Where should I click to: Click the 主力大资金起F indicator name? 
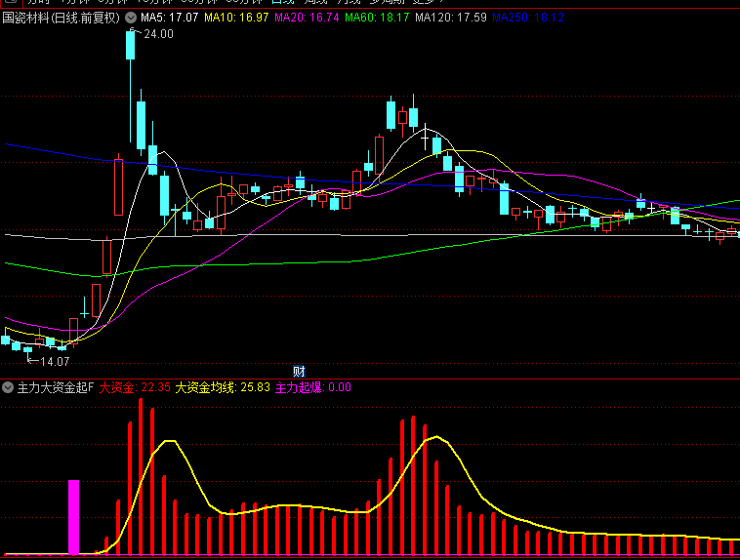tap(55, 387)
